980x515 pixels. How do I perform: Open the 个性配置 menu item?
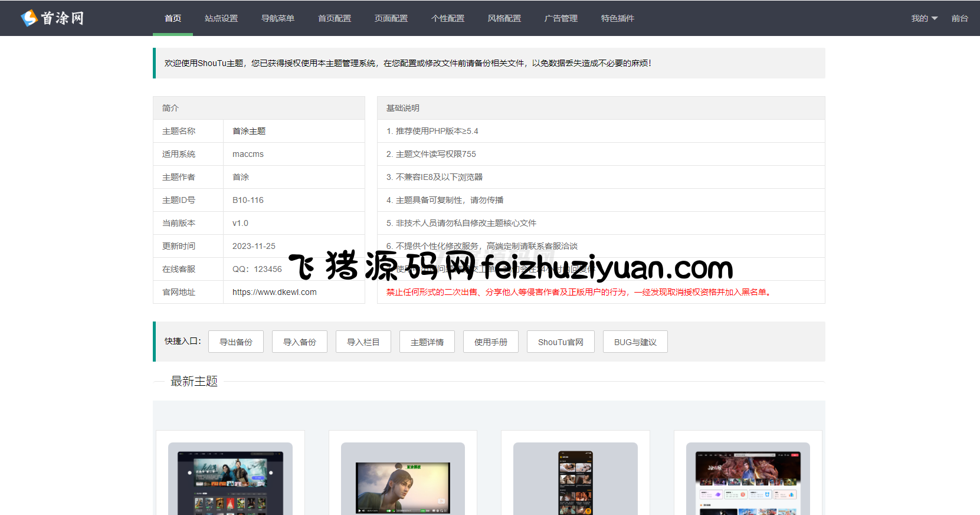(x=448, y=18)
